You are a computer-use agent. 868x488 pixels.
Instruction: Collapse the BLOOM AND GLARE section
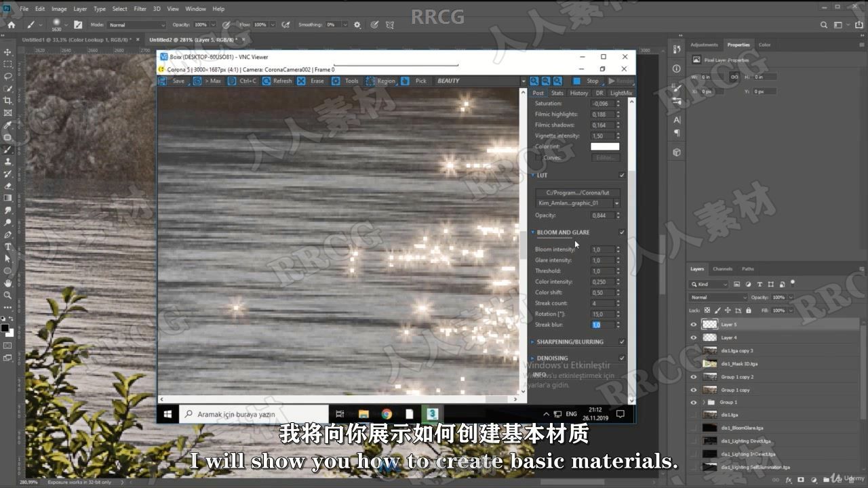533,232
